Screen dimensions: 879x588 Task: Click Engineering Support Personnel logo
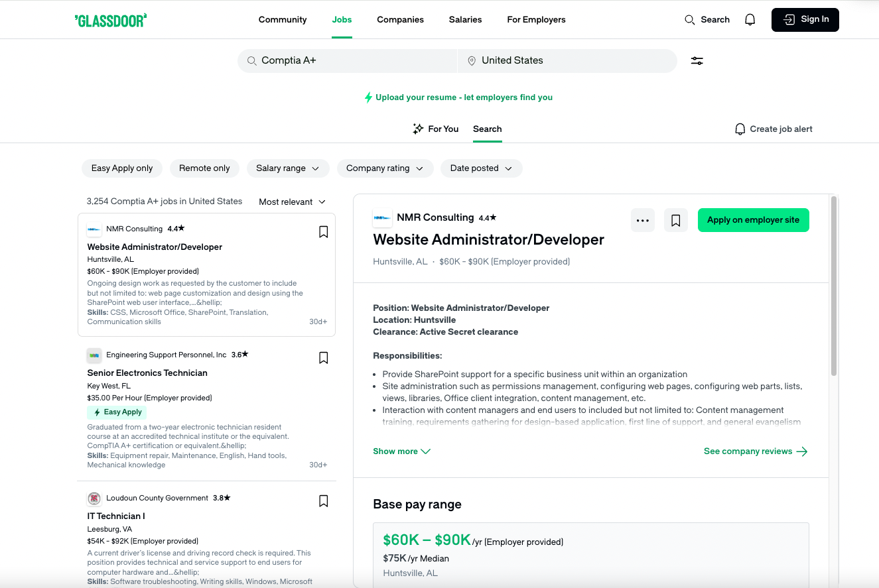pos(94,355)
